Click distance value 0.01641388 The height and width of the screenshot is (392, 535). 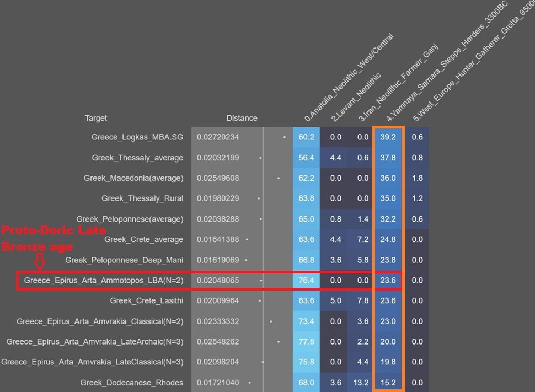[x=218, y=239]
